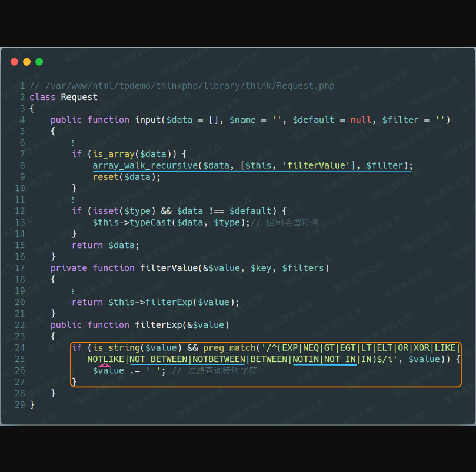Expand folded code ellipsis on line 11

73,200
